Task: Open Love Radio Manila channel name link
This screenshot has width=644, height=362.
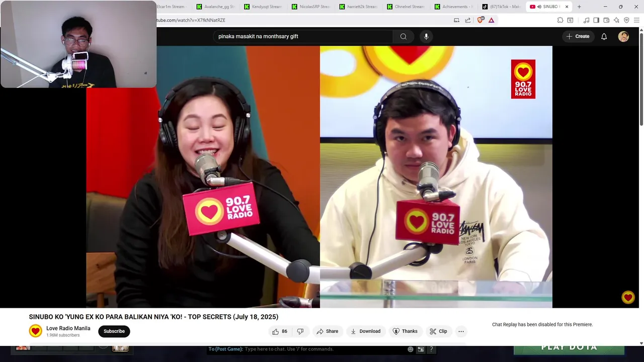Action: click(68, 328)
